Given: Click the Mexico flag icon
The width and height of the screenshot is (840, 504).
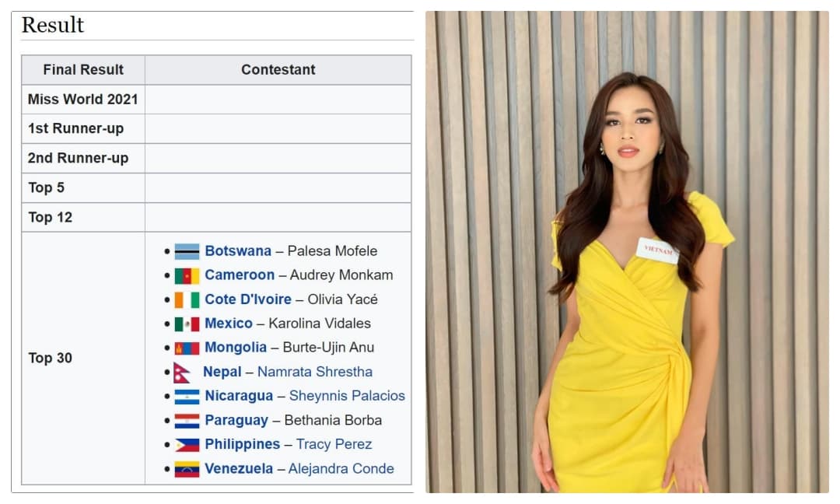Looking at the screenshot, I should [187, 324].
